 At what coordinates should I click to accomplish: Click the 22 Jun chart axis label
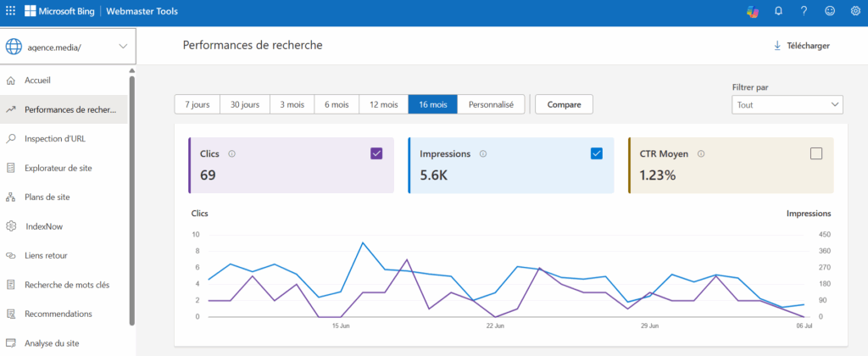[495, 326]
